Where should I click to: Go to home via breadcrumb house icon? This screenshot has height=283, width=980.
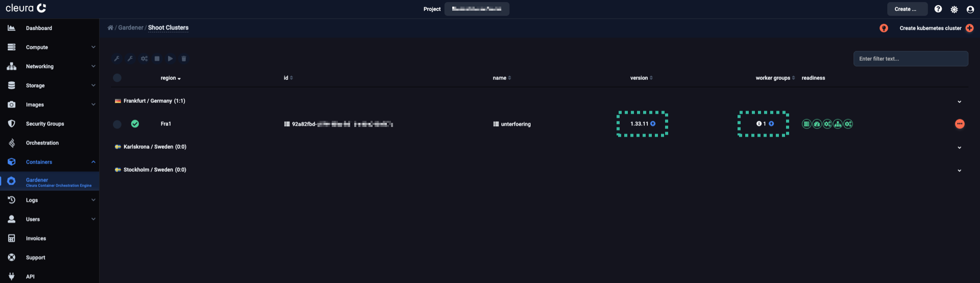(110, 28)
